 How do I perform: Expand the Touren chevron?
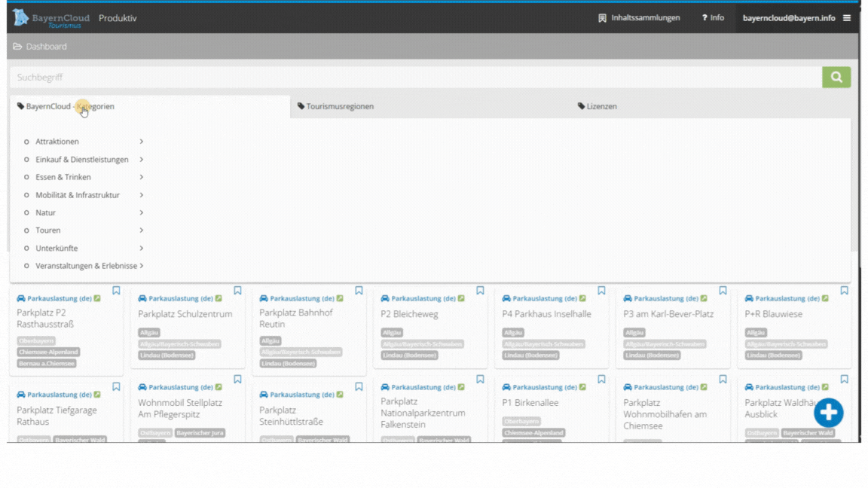pyautogui.click(x=142, y=230)
